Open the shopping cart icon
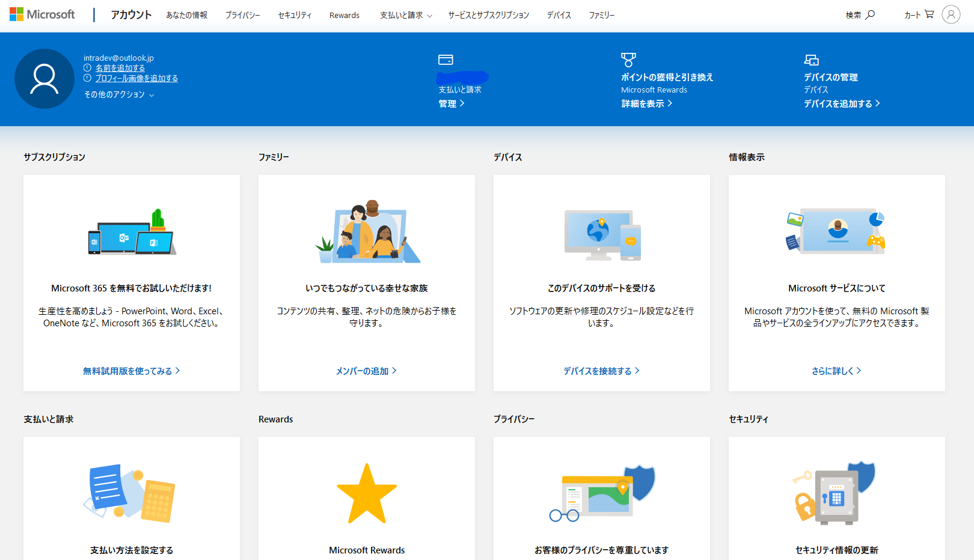974x560 pixels. coord(930,14)
